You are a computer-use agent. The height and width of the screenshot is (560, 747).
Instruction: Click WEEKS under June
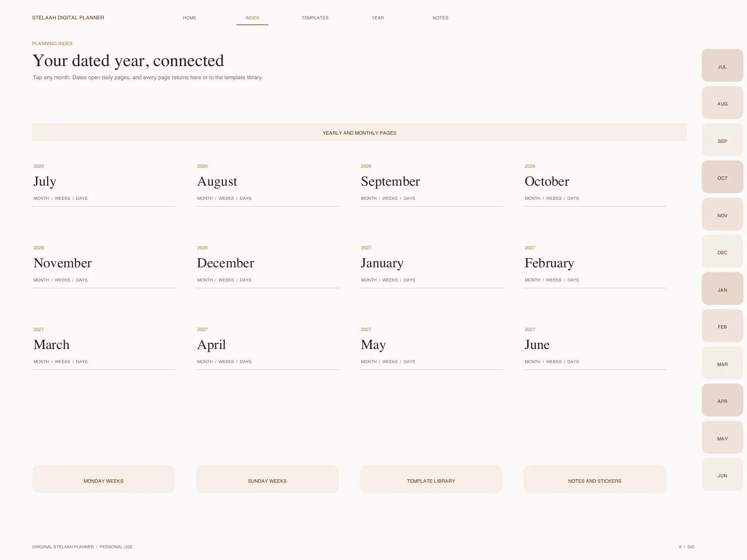pos(554,362)
